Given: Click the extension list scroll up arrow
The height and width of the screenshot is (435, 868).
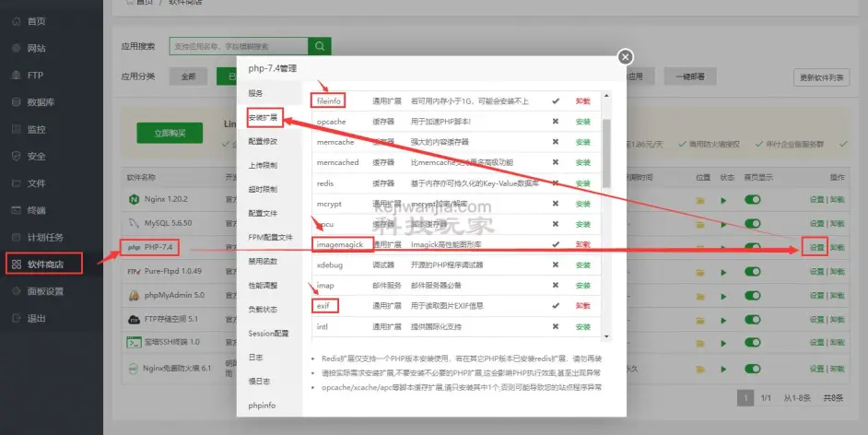Looking at the screenshot, I should point(606,95).
